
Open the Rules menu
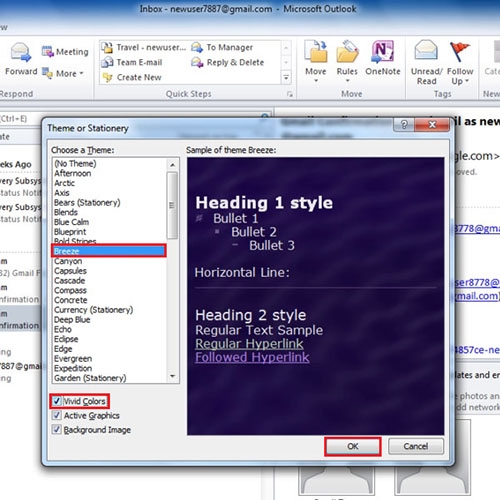pyautogui.click(x=347, y=62)
